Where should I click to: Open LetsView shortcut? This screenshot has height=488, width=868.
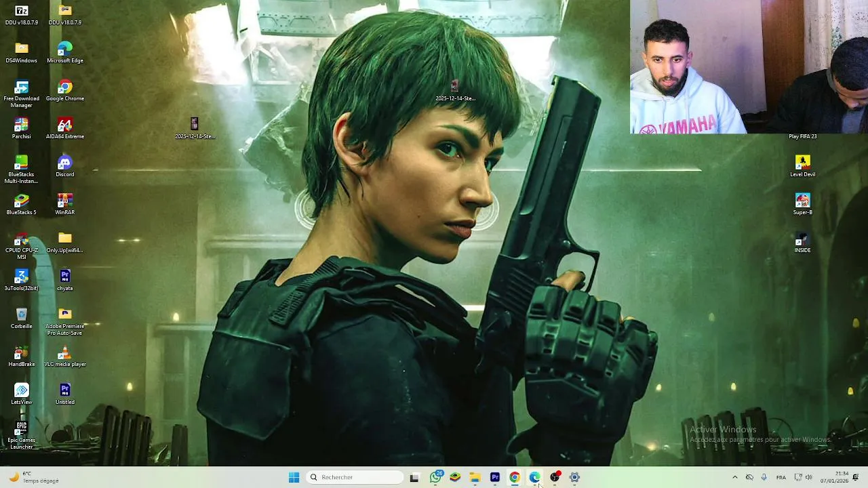click(22, 394)
